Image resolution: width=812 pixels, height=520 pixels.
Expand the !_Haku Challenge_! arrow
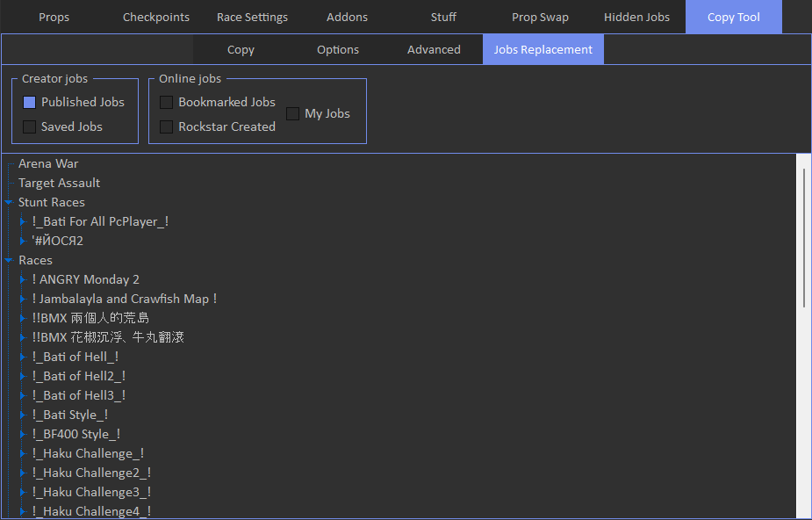[x=23, y=454]
